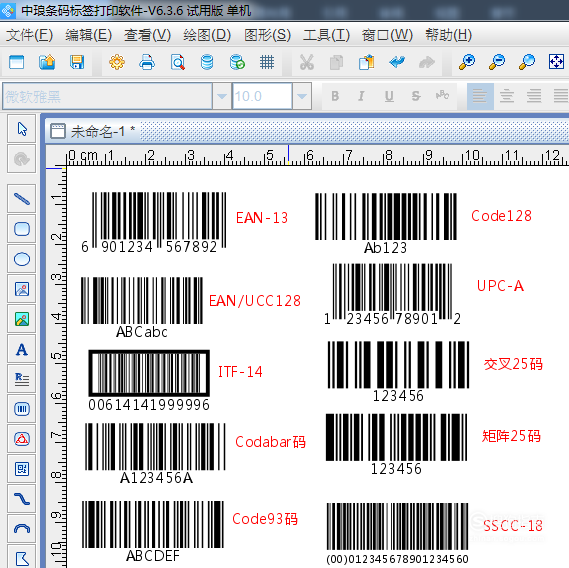Select the green landscape image tool
The image size is (569, 568).
coord(22,319)
